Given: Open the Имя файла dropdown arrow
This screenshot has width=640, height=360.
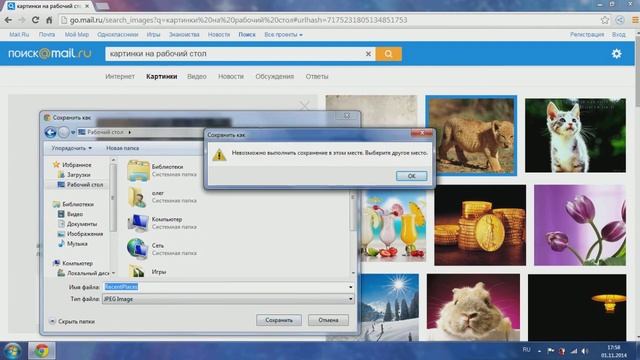Looking at the screenshot, I should [x=350, y=287].
